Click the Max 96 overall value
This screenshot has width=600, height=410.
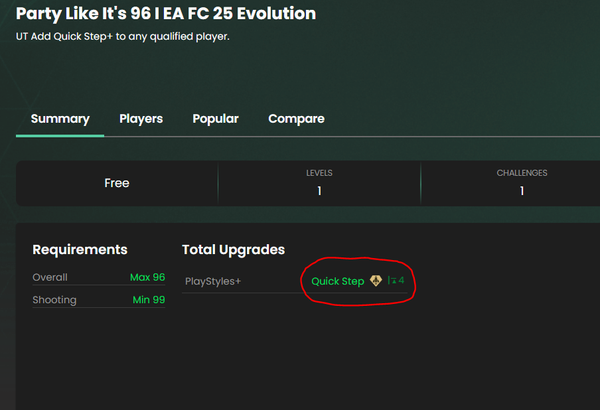(147, 277)
